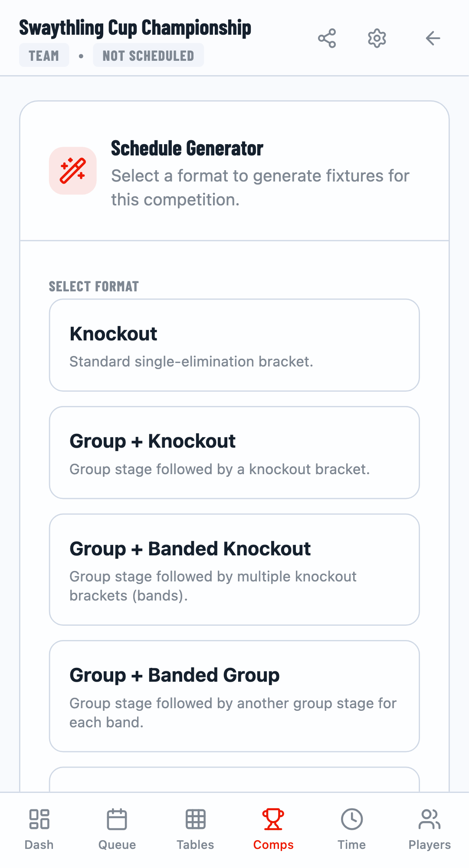Select the Group + Banded Knockout format

[x=234, y=569]
